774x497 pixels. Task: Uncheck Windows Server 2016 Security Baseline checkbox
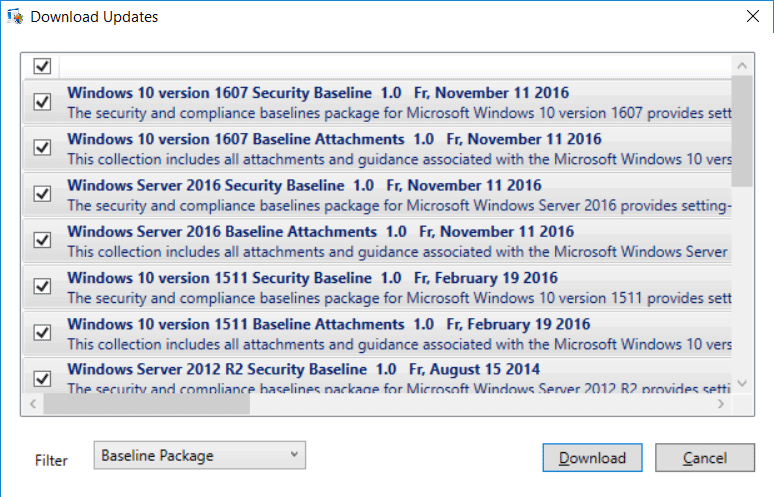[42, 194]
